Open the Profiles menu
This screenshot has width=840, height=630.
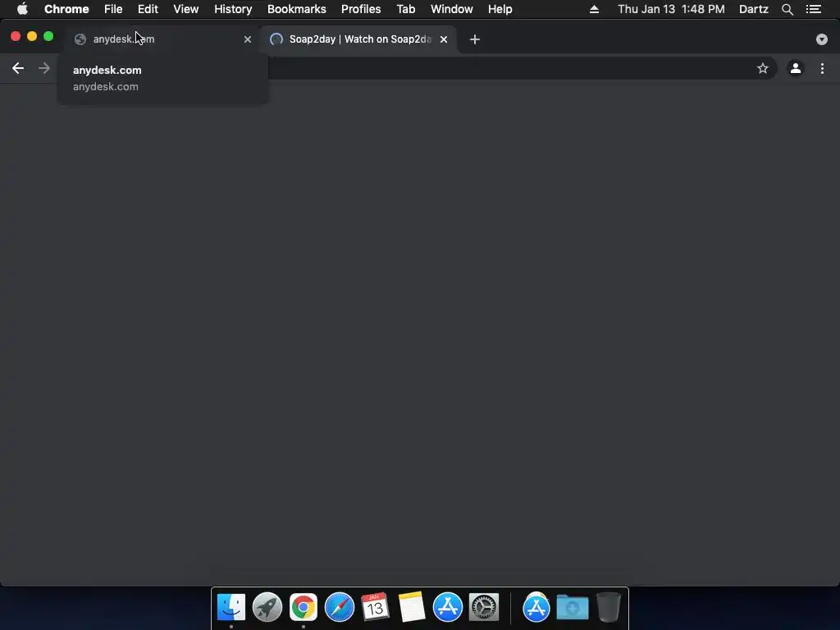point(361,9)
